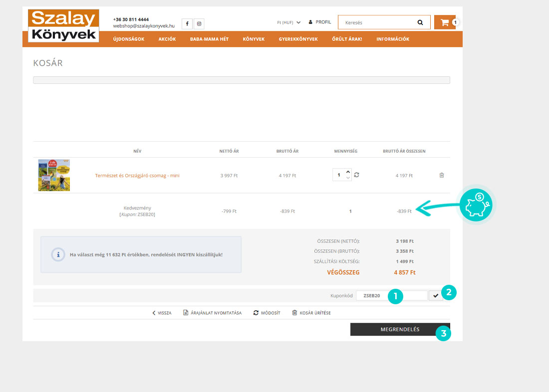
Task: Apply coupon with the checkmark button
Action: coord(436,296)
